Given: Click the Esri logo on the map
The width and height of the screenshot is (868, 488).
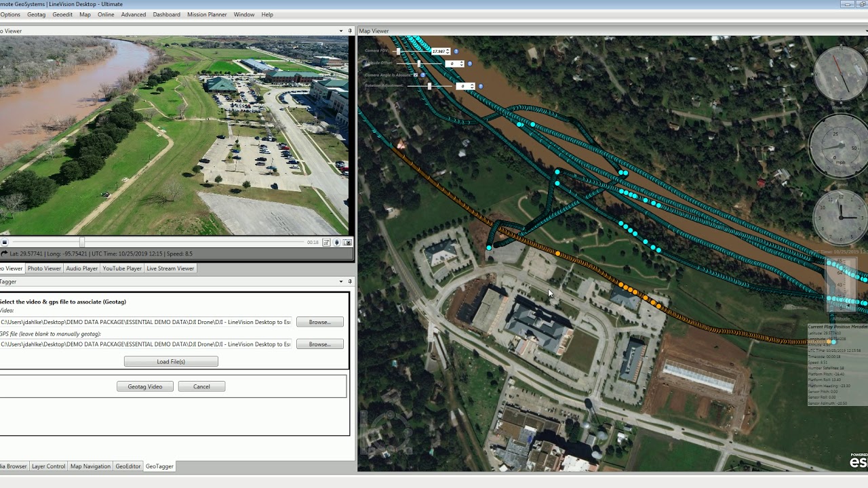Looking at the screenshot, I should click(859, 460).
